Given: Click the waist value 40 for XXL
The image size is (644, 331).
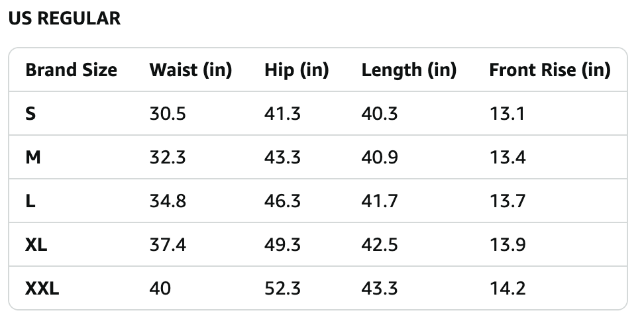Looking at the screenshot, I should [x=160, y=289].
